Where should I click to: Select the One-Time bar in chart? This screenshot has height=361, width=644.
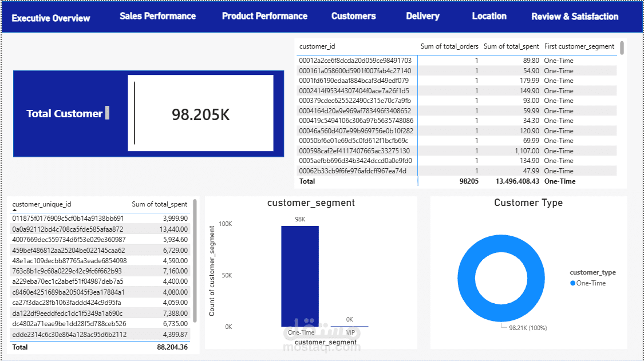point(300,276)
